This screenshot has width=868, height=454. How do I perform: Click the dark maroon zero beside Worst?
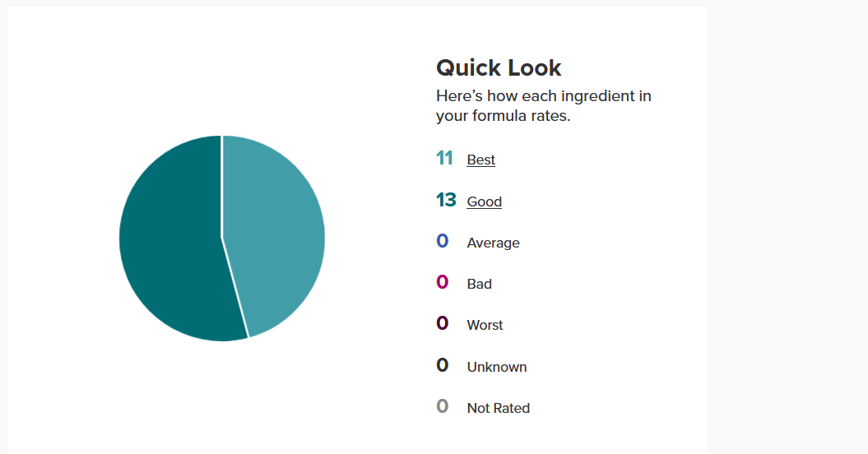443,323
